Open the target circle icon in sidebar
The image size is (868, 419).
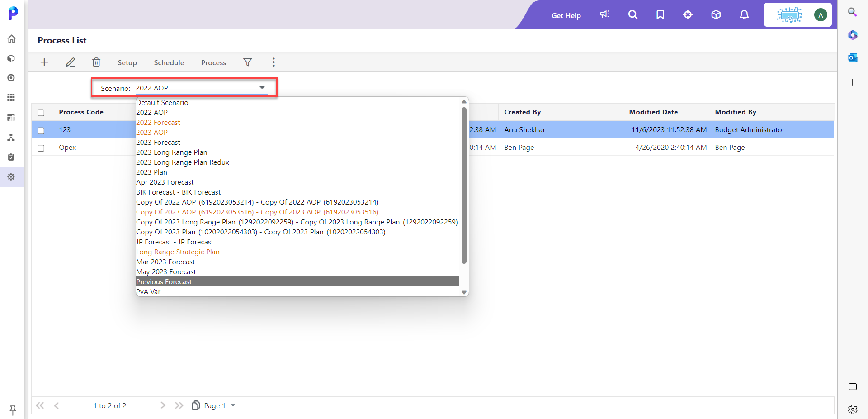pos(11,78)
